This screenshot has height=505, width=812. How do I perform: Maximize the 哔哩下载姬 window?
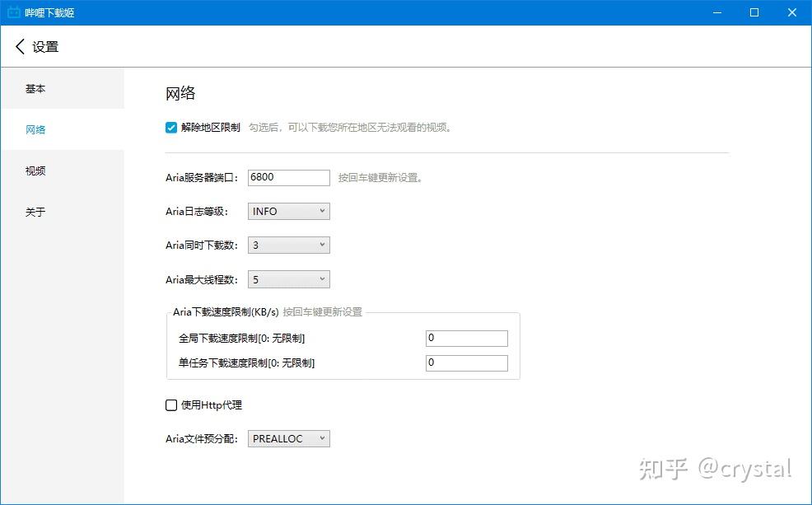coord(754,12)
